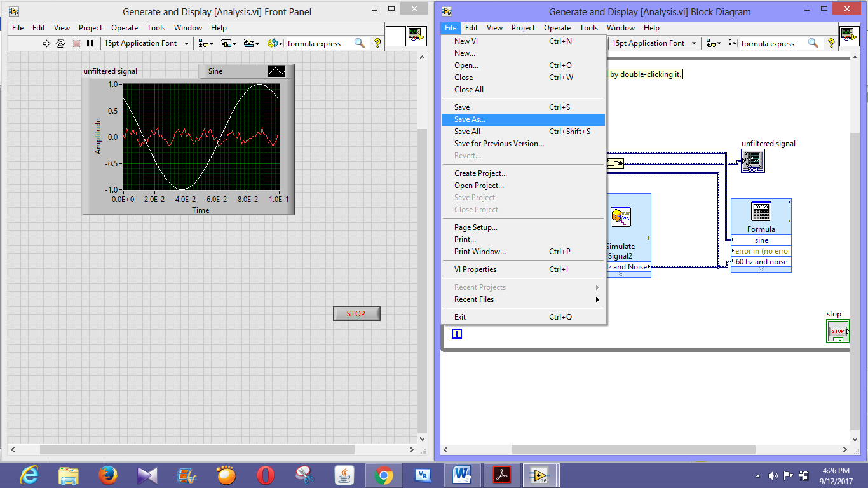Click the Sine plot legend color indicator
868x488 pixels.
(x=276, y=71)
